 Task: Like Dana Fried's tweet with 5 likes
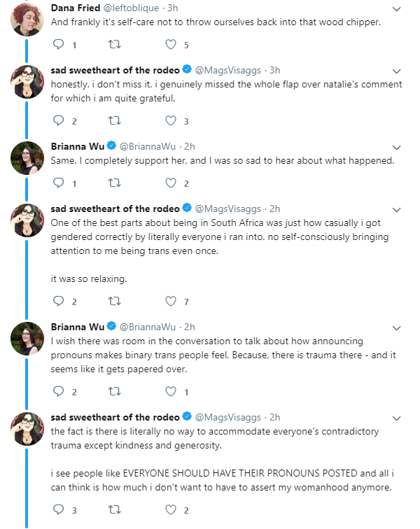(x=171, y=44)
